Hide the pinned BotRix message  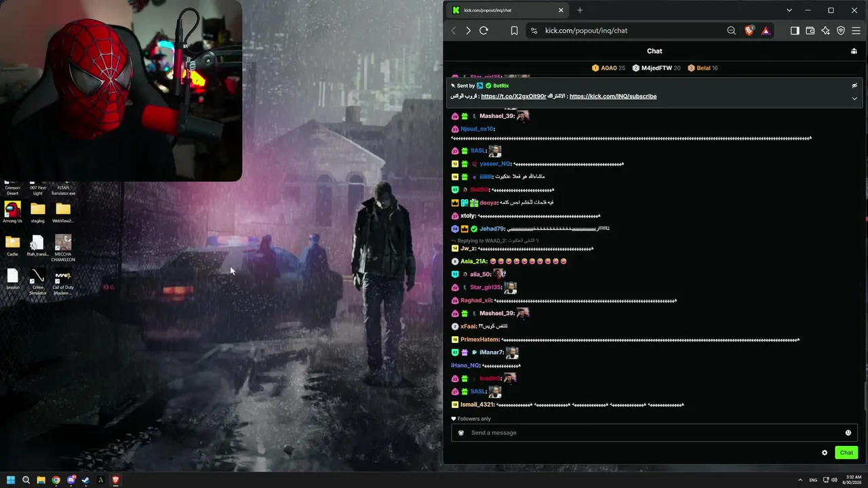coord(854,86)
